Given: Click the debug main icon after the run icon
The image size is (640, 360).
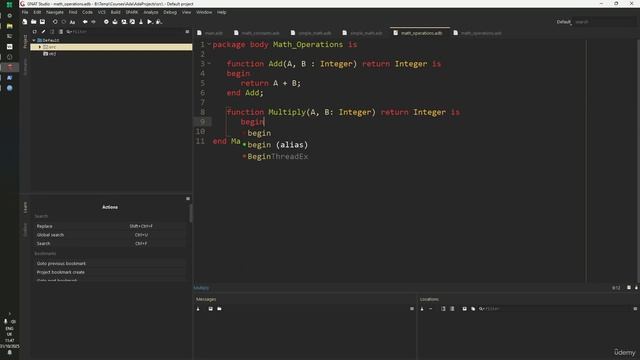Looking at the screenshot, I should 159,22.
